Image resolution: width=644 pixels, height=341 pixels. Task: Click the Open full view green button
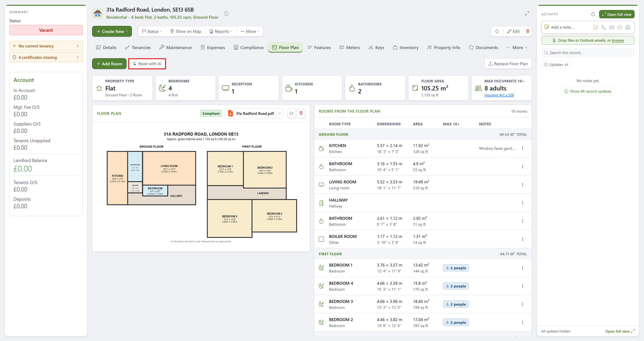pos(617,14)
